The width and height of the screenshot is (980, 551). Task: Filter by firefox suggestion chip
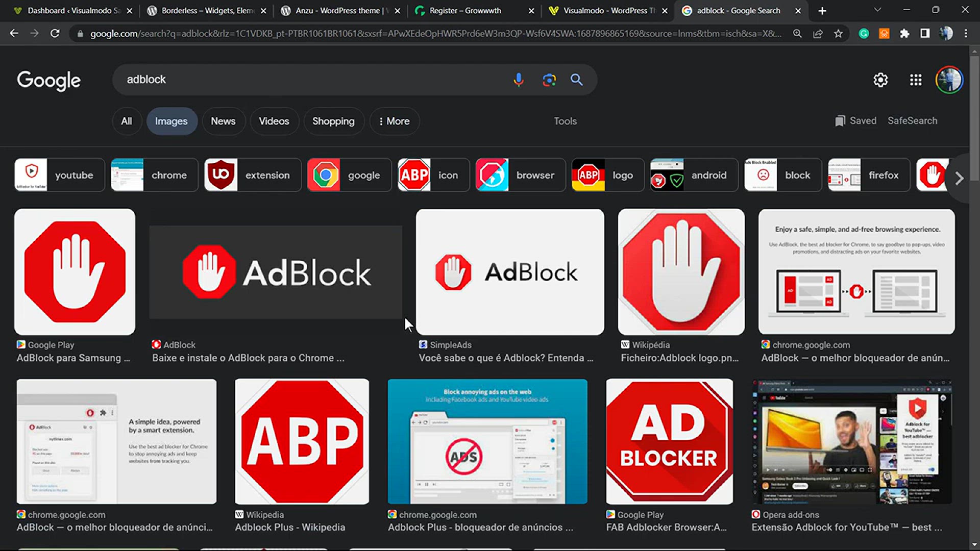[869, 175]
